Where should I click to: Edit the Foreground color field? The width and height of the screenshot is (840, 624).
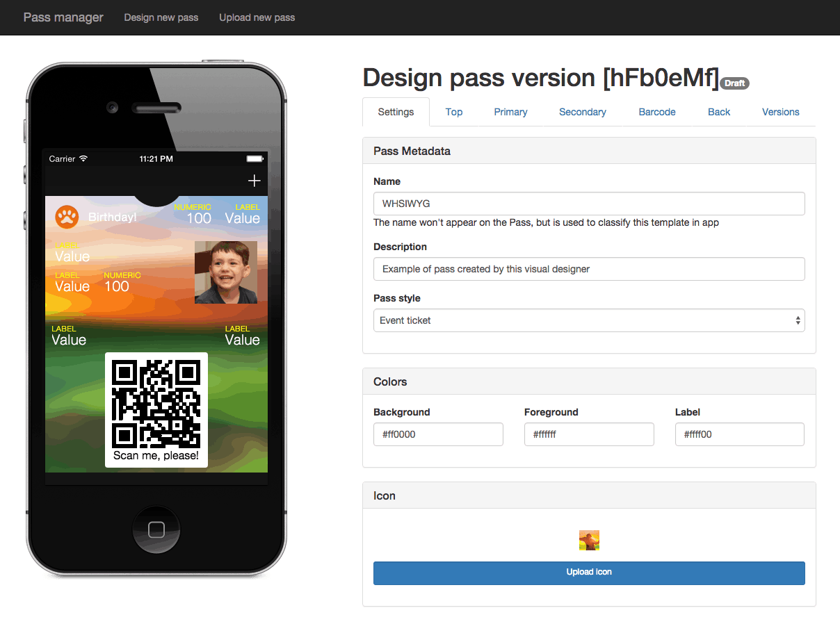tap(589, 434)
